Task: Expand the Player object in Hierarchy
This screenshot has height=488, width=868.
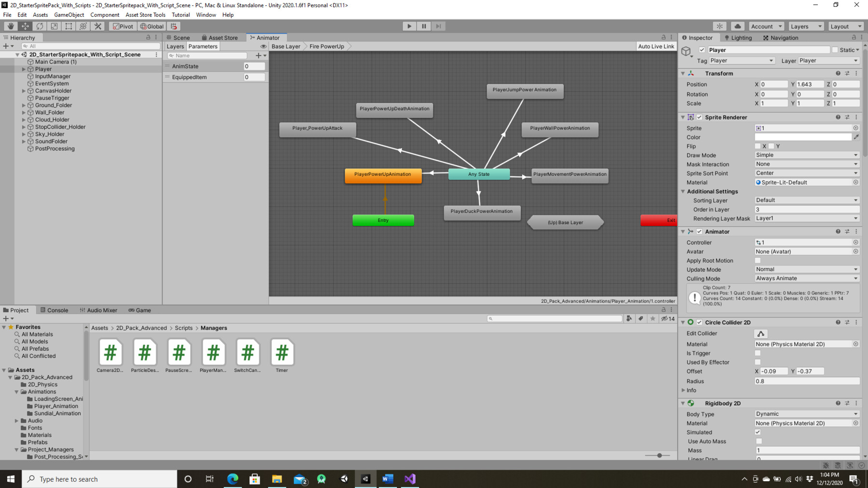Action: click(24, 69)
